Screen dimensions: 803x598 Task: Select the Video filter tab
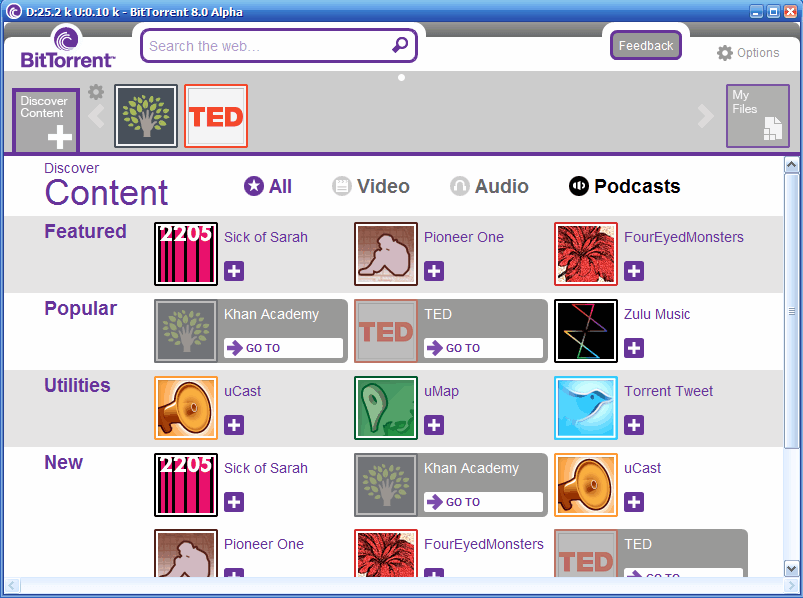click(371, 186)
